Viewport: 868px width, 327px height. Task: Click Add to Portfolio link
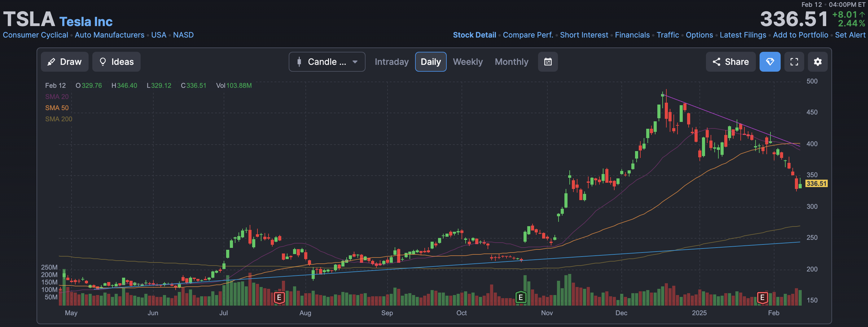tap(800, 35)
